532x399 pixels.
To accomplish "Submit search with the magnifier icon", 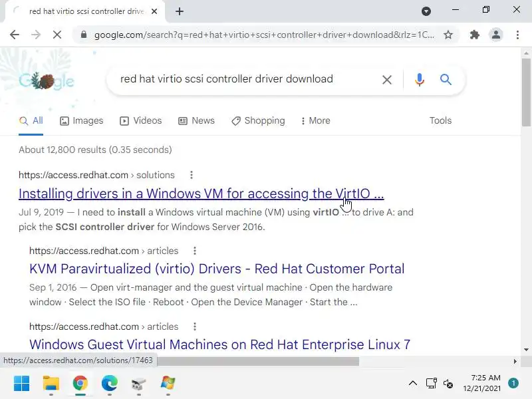I will (446, 80).
